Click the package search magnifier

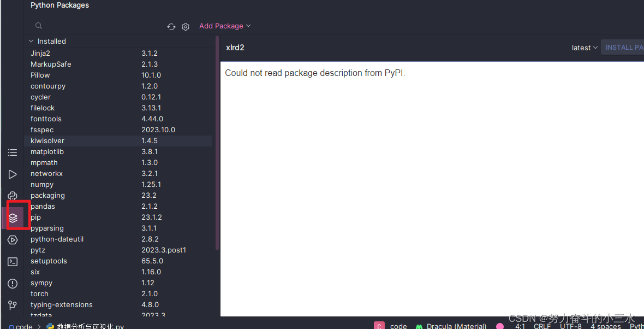click(38, 25)
